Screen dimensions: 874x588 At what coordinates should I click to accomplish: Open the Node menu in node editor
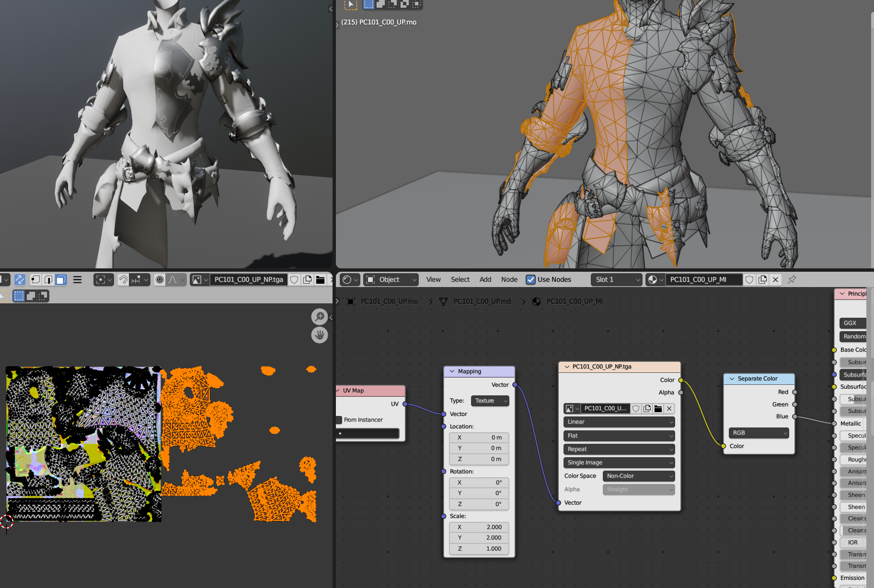(509, 279)
